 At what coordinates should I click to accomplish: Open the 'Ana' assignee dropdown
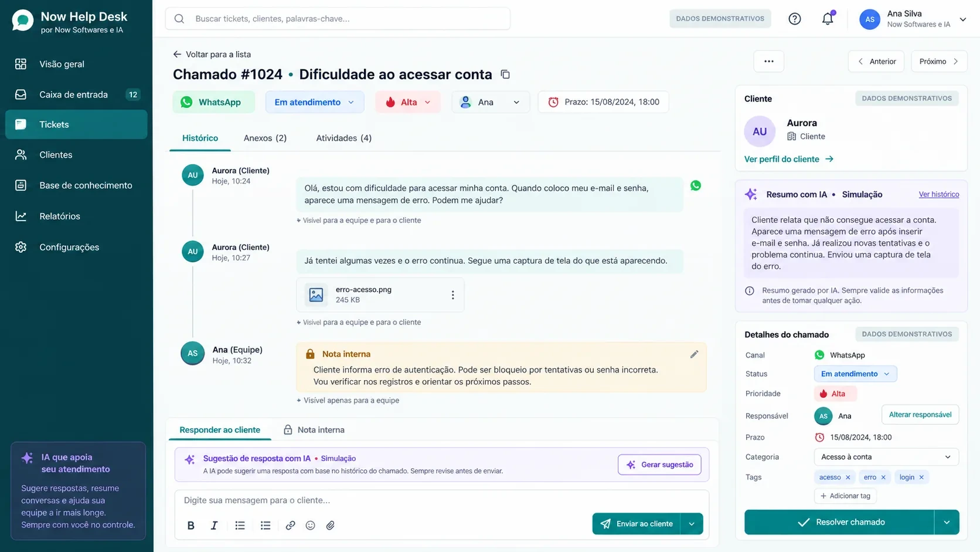pyautogui.click(x=491, y=102)
